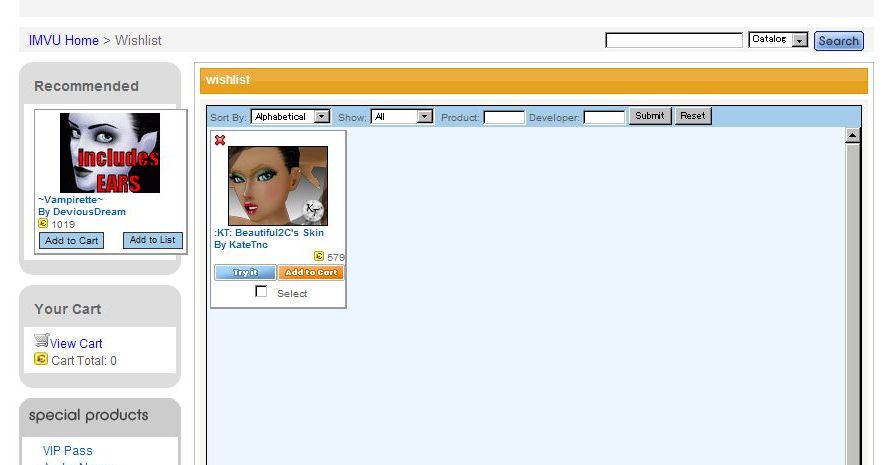
Task: Click the credits icon next to 579 price
Action: (x=319, y=256)
